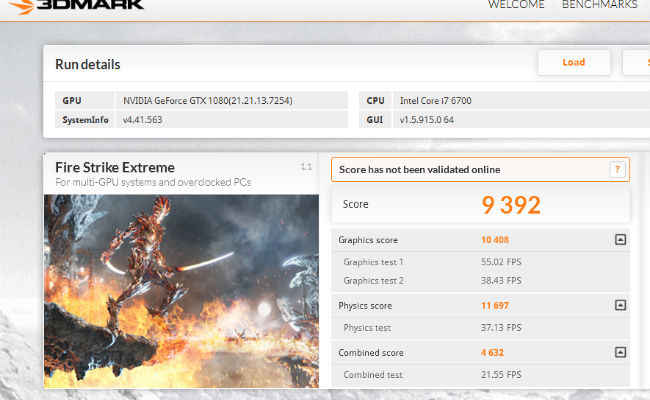Open the BENCHMARKS tab
This screenshot has width=650, height=400.
(599, 5)
